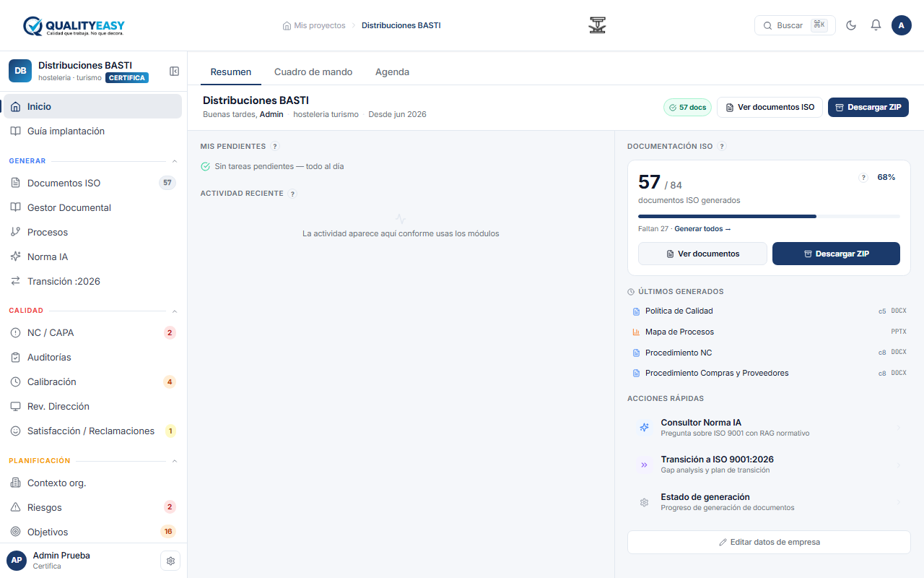This screenshot has width=924, height=578.
Task: Click the Contexto org. building icon
Action: [x=15, y=483]
